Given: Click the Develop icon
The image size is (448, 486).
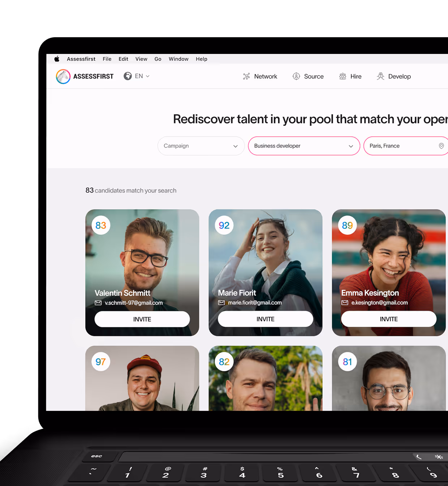Looking at the screenshot, I should (380, 76).
